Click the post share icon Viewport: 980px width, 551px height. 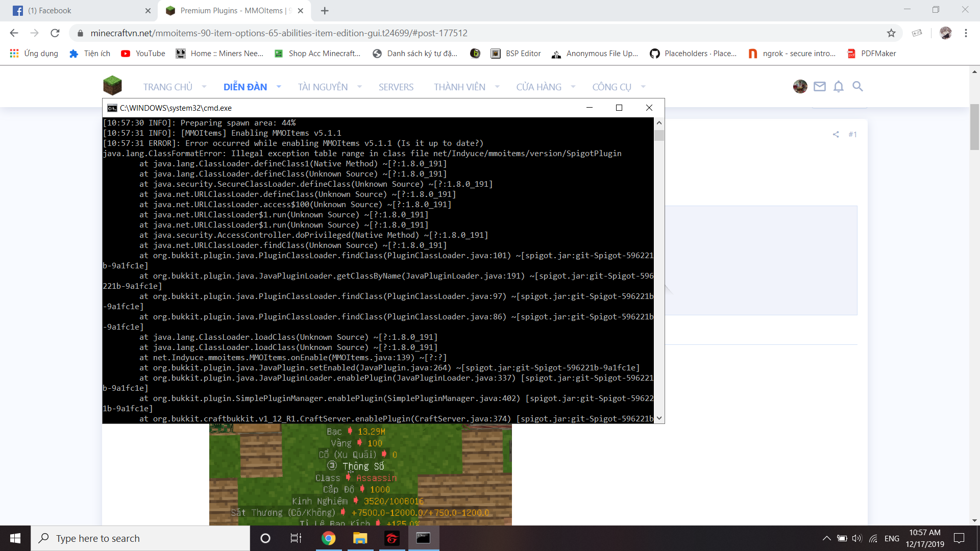pos(836,134)
